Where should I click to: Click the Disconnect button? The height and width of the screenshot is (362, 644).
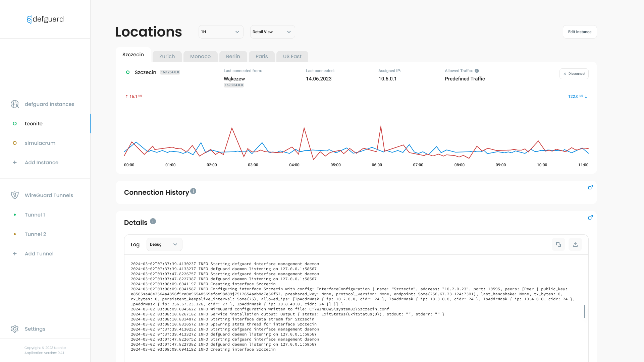(x=574, y=74)
